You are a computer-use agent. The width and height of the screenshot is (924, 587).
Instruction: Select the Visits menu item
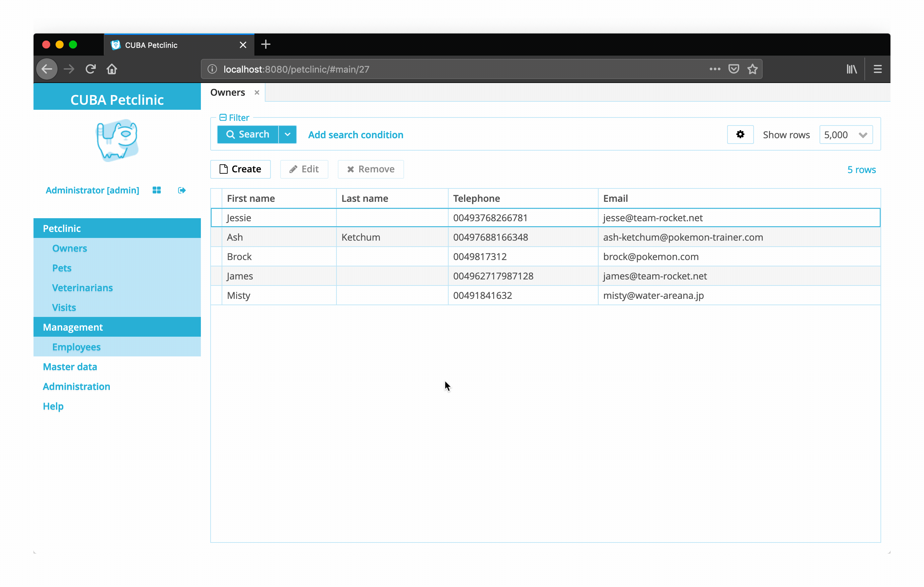[x=64, y=307]
